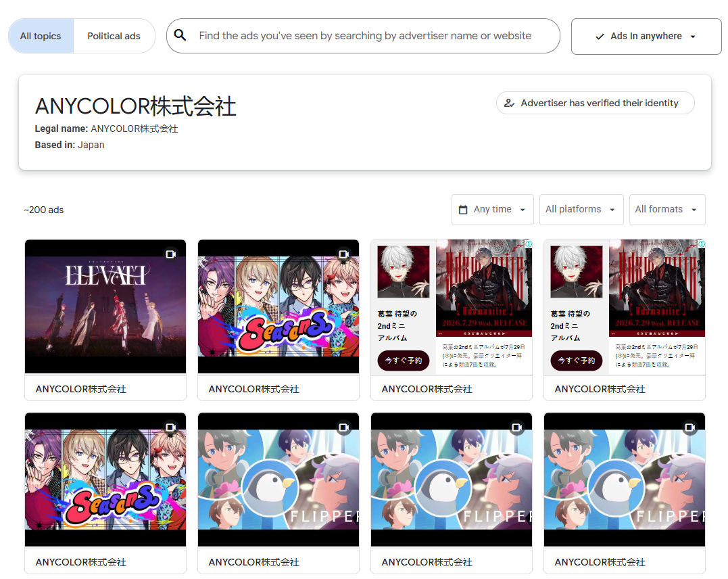This screenshot has width=728, height=579.
Task: Click the ANYCOLOR株式会社 page heading
Action: point(136,106)
